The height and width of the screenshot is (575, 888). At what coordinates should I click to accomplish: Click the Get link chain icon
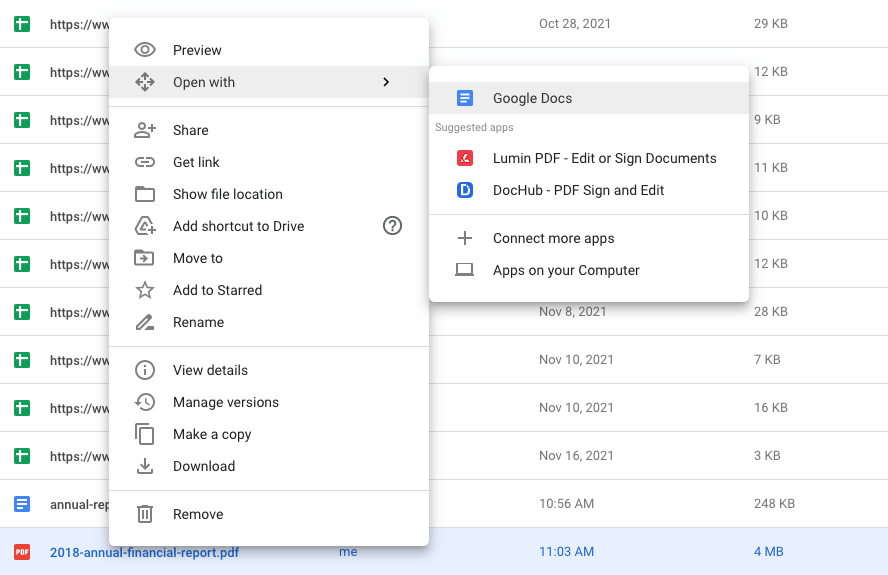click(145, 162)
